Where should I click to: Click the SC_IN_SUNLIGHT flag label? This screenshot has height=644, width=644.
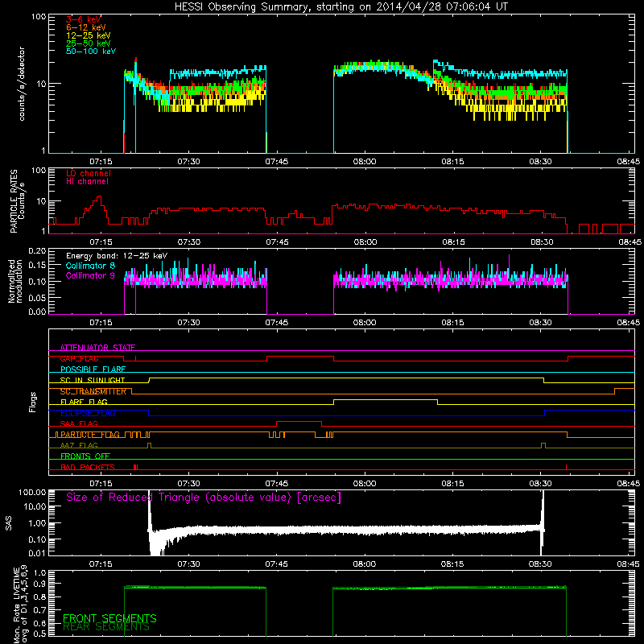pos(93,380)
